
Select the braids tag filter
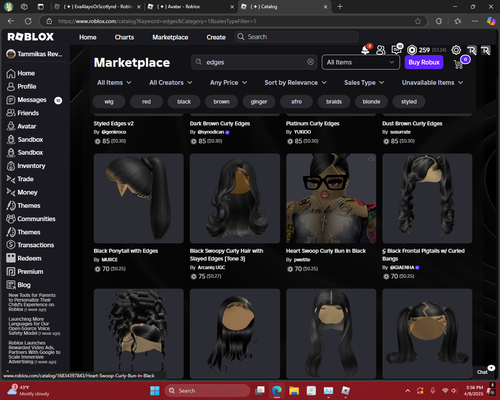pos(334,102)
